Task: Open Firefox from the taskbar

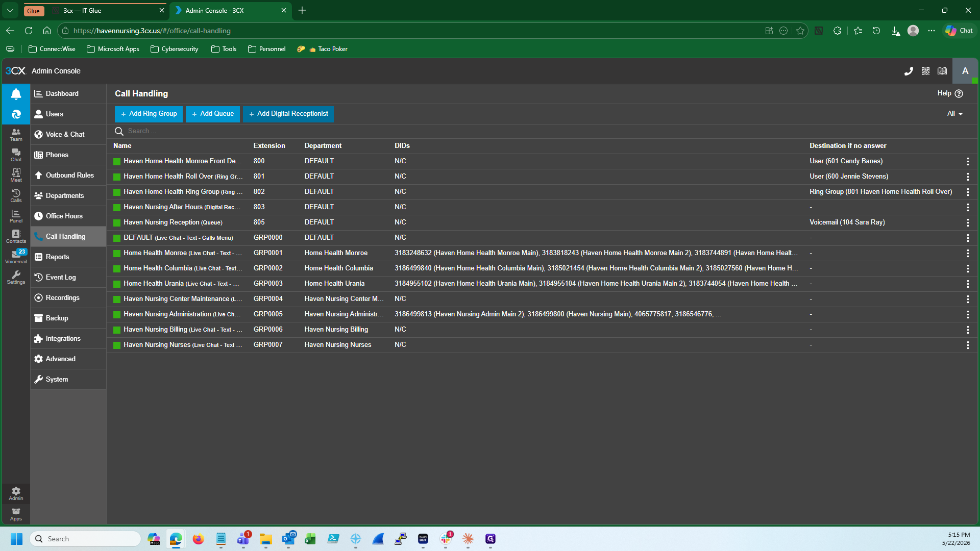Action: [x=198, y=539]
